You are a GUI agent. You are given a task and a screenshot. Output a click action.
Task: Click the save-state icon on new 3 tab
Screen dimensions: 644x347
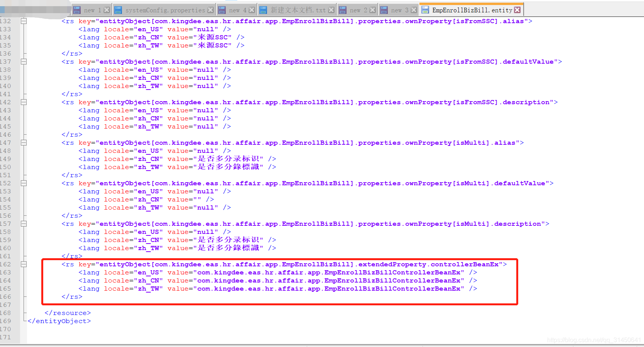pyautogui.click(x=384, y=10)
